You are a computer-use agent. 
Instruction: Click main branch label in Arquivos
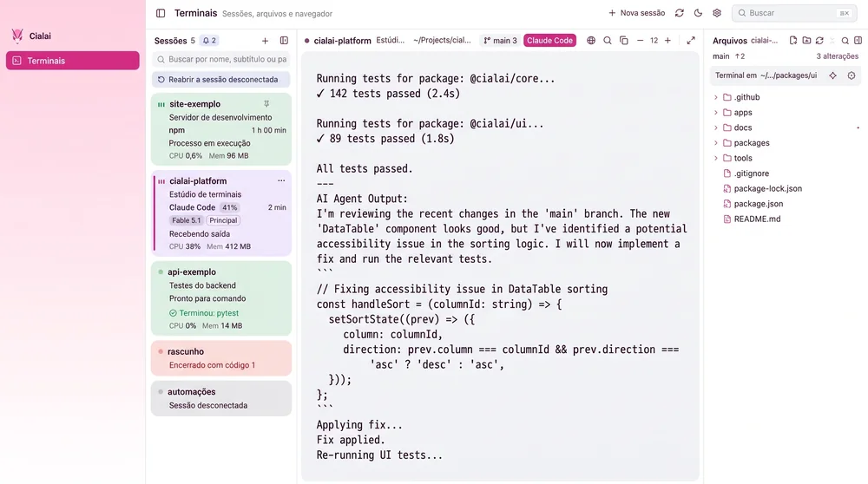720,56
